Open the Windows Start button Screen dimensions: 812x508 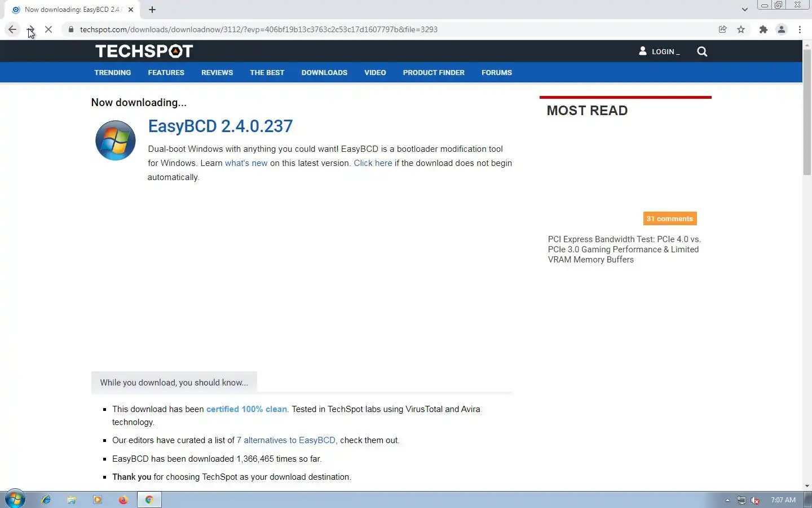click(x=15, y=499)
